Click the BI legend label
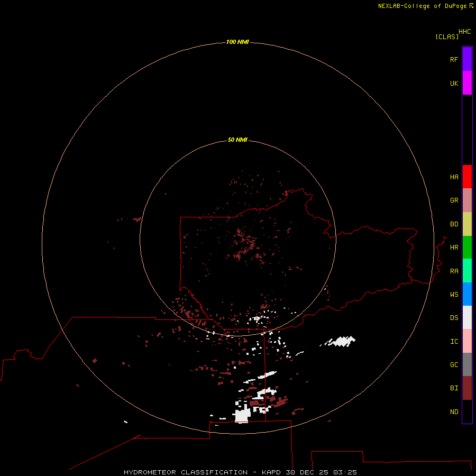This screenshot has width=476, height=476. 454,388
